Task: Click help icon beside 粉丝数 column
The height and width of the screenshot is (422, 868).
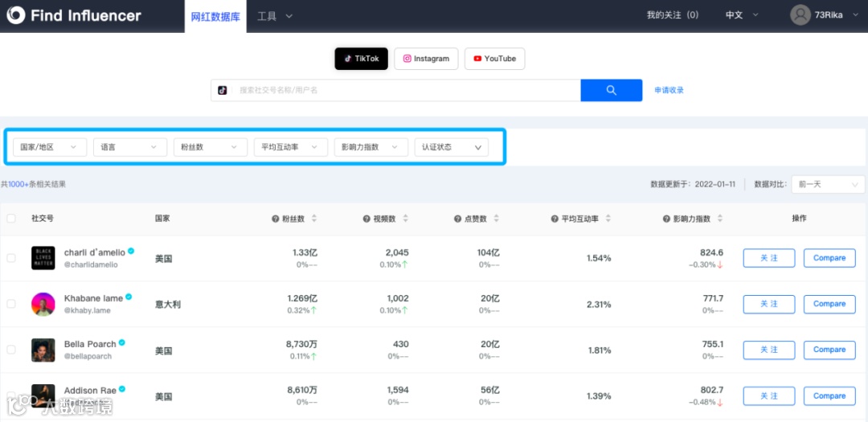Action: (x=275, y=219)
